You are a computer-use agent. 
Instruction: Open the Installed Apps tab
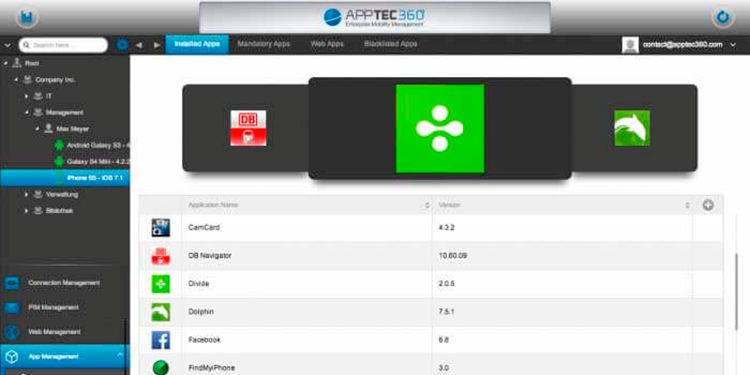coord(197,44)
